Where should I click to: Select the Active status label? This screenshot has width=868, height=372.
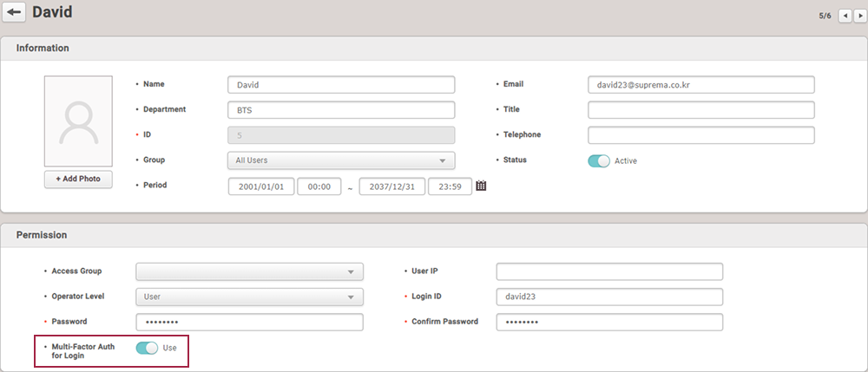626,161
